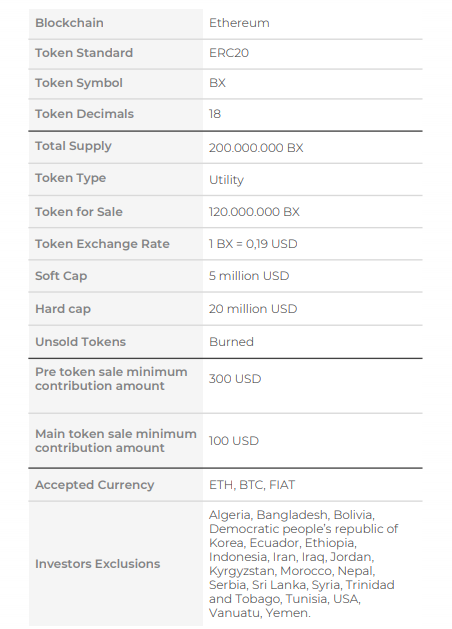
Task: Click the Token Symbol BX value
Action: click(x=217, y=83)
